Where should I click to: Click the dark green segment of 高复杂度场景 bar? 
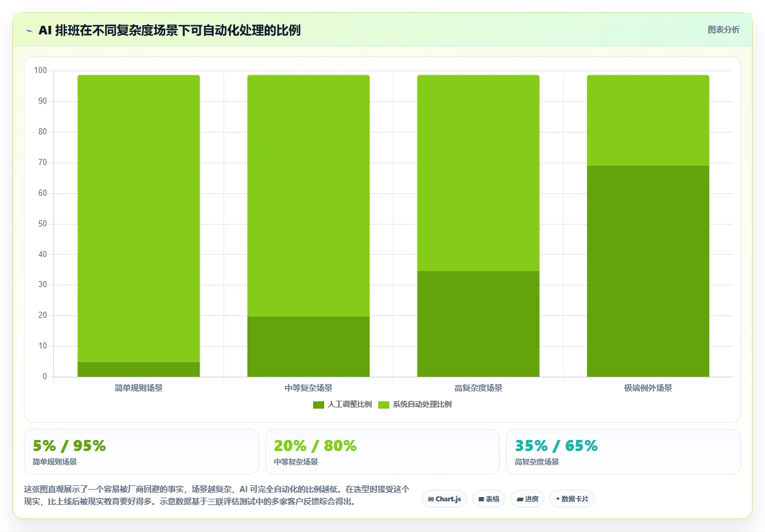pyautogui.click(x=478, y=324)
